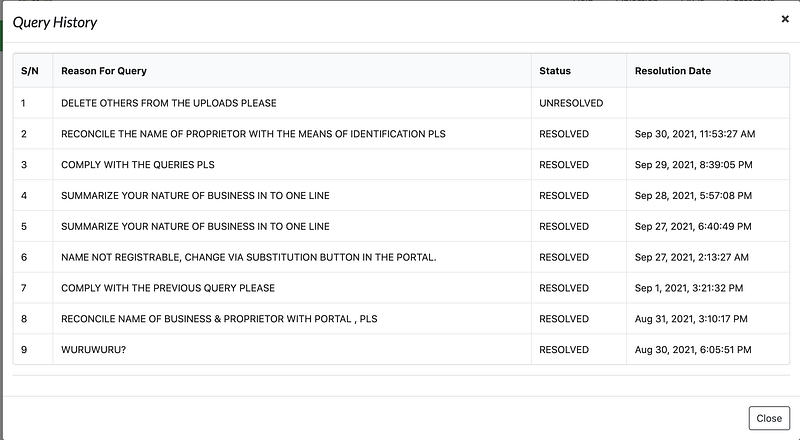Viewport: 800px width, 440px height.
Task: Click the Sep 28, 2021 resolution date
Action: tap(693, 195)
